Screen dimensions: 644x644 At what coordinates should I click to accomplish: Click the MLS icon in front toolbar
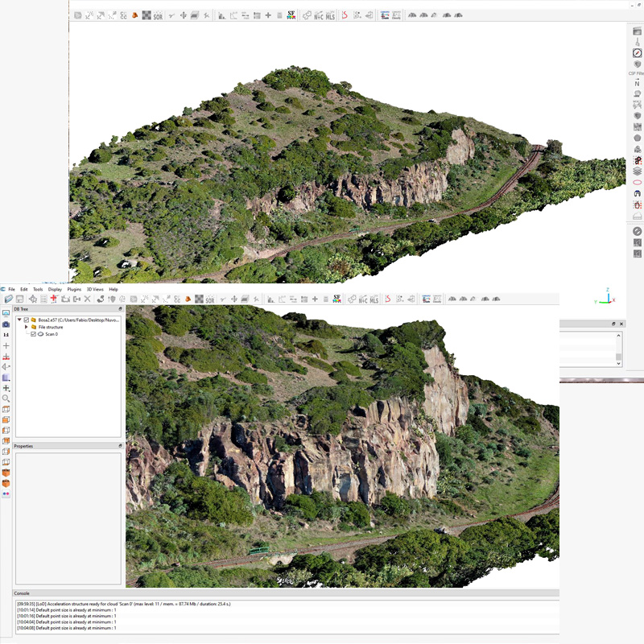tap(374, 299)
